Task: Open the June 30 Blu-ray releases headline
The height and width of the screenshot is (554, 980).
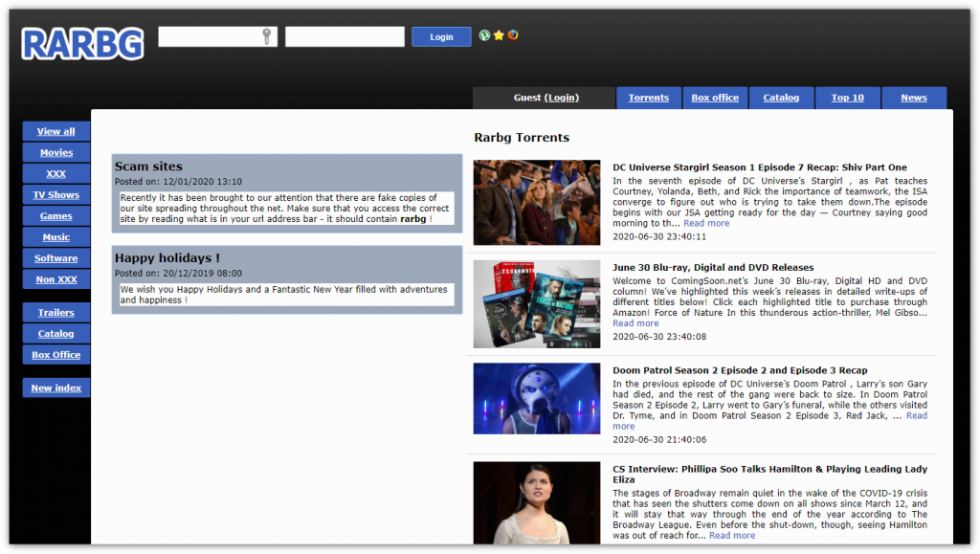Action: pyautogui.click(x=713, y=267)
